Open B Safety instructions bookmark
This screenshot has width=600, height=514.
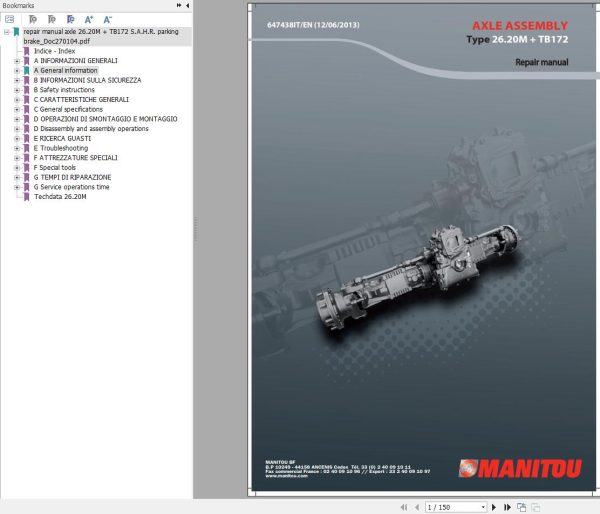(x=64, y=90)
